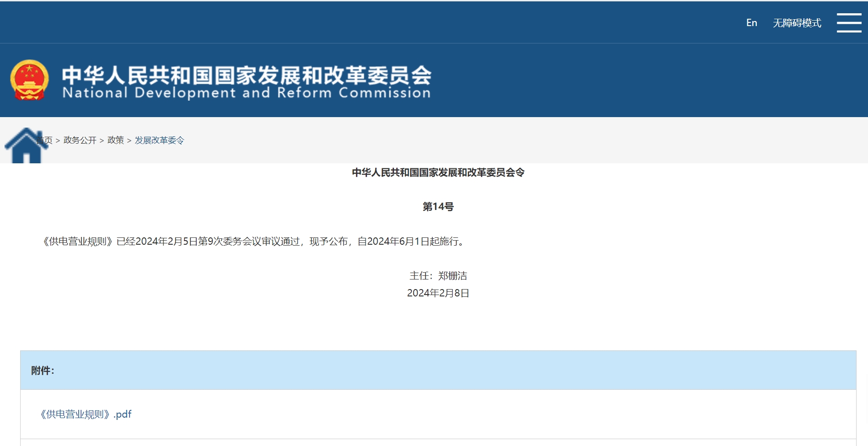This screenshot has width=868, height=446.
Task: Open 政务公开 breadcrumb link
Action: (80, 140)
